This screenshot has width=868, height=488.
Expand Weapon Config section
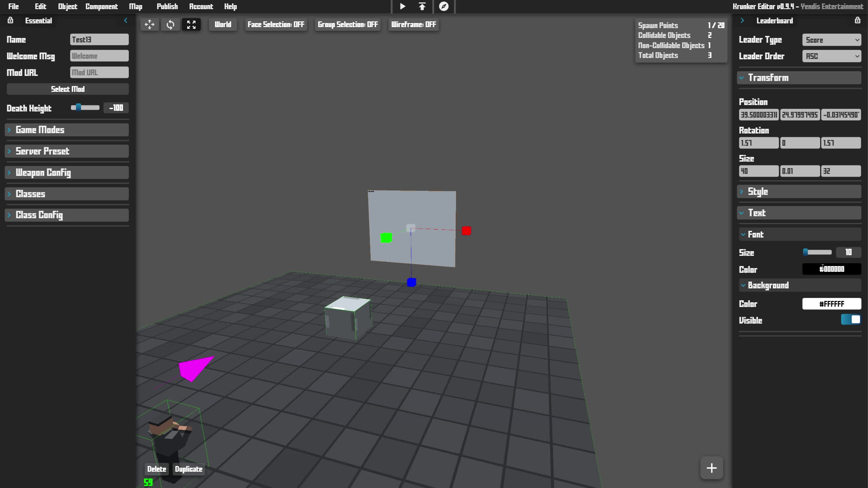pos(67,172)
